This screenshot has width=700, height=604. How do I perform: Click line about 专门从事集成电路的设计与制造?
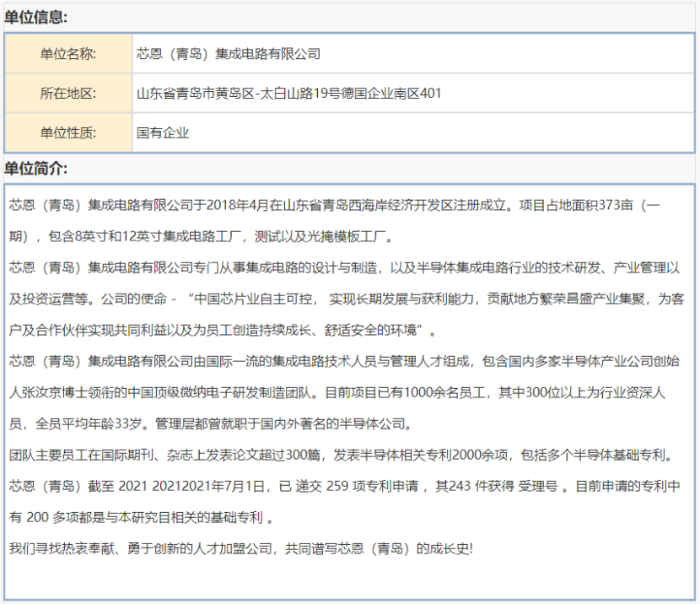click(x=344, y=267)
